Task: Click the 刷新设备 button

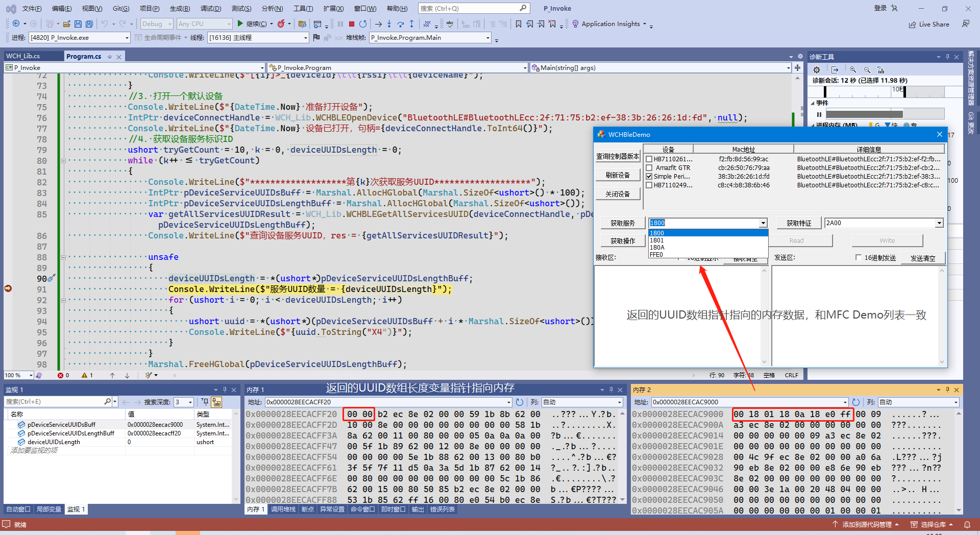Action: point(618,175)
